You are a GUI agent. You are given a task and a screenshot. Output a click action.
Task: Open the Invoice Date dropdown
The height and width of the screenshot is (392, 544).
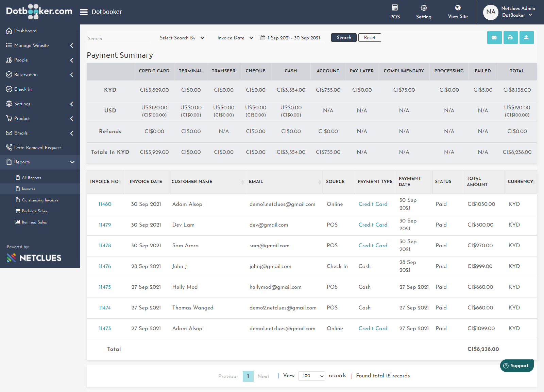point(235,38)
